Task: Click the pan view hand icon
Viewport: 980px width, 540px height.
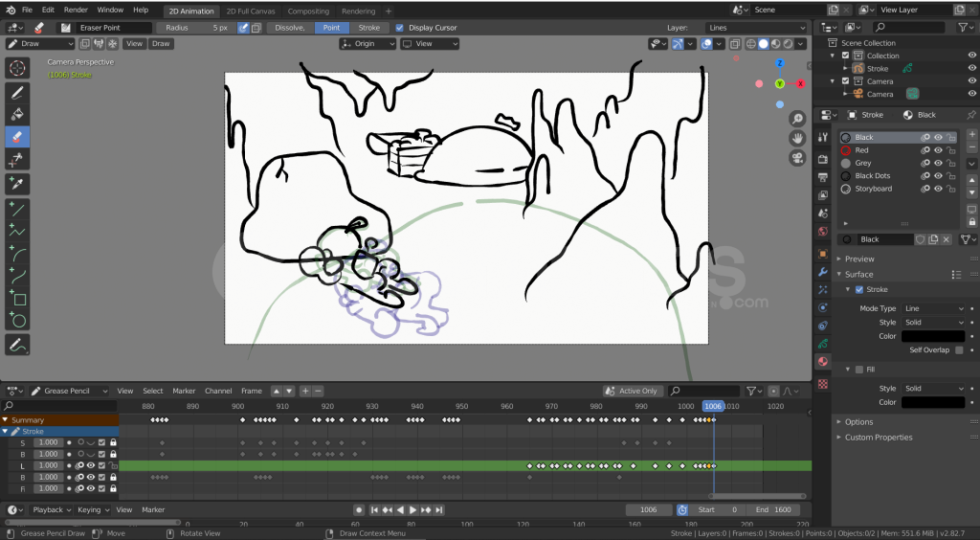Action: pyautogui.click(x=796, y=139)
